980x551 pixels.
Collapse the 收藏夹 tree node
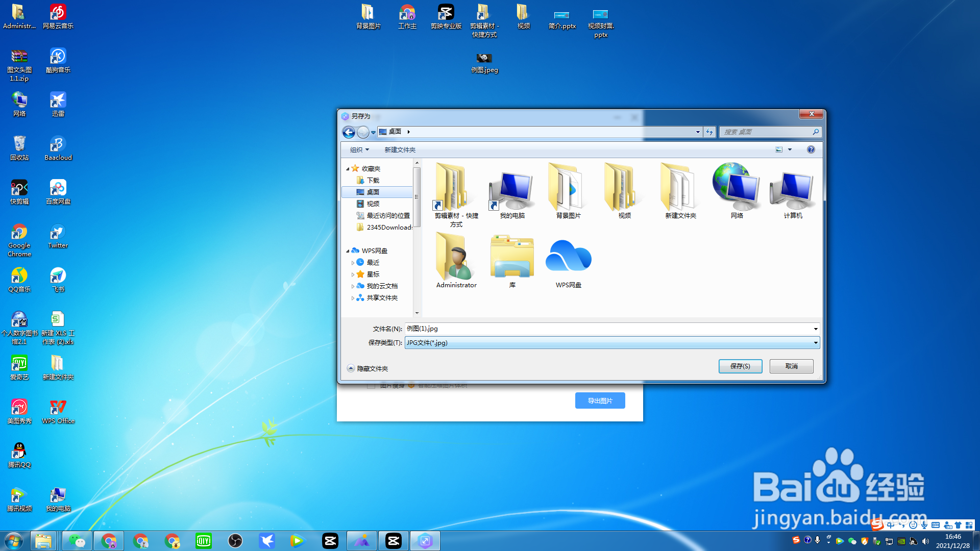348,169
